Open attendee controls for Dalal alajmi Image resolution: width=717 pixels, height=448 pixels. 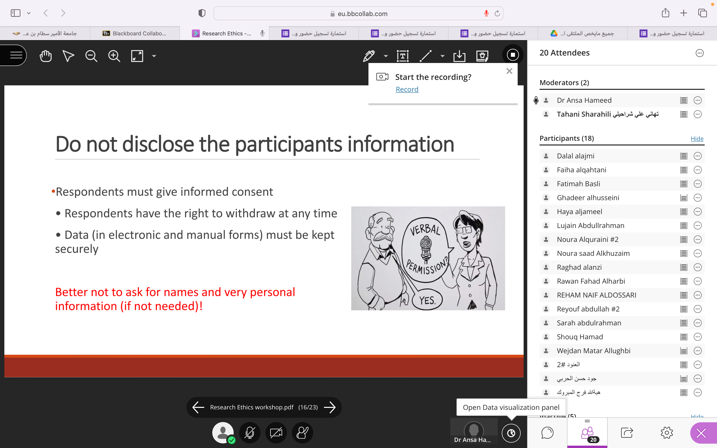tap(697, 156)
